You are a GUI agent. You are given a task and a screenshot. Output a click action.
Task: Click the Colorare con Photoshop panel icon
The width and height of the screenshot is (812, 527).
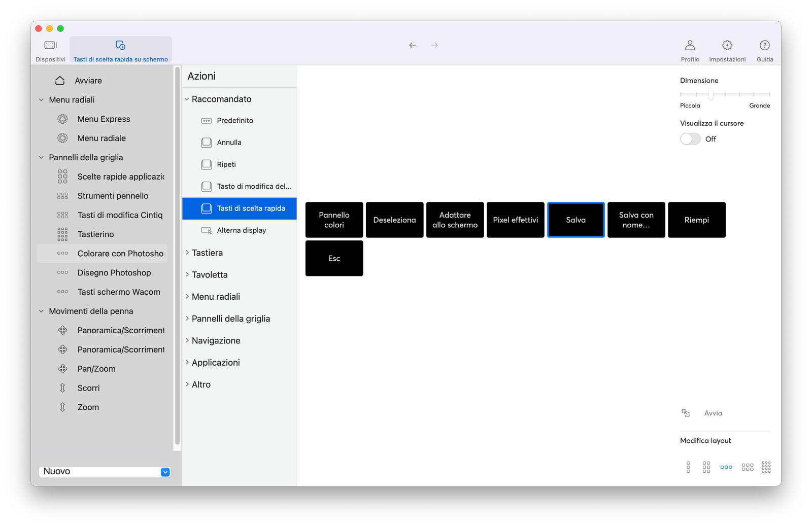click(x=62, y=253)
